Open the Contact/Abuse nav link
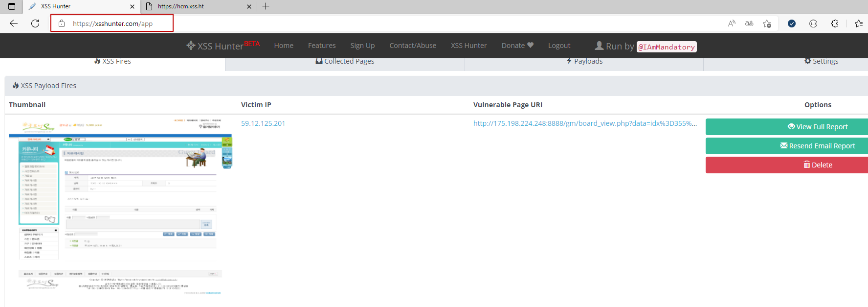This screenshot has height=307, width=868. pos(413,46)
